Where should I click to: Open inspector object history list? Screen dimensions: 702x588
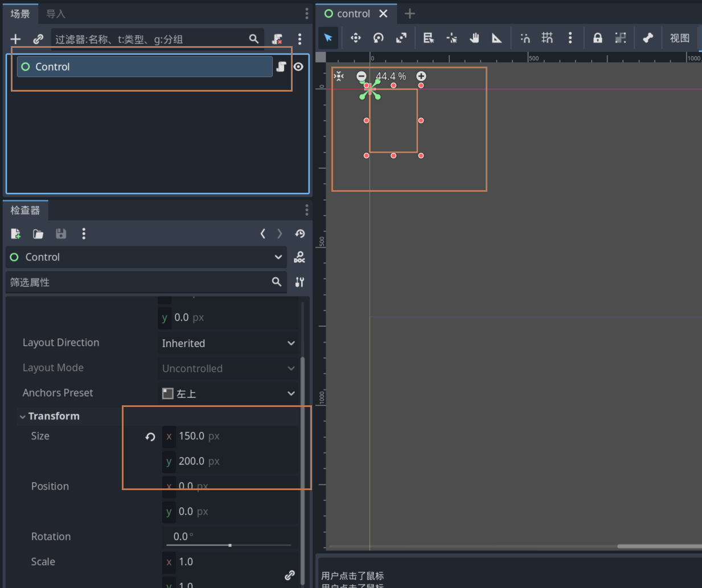[x=300, y=233]
